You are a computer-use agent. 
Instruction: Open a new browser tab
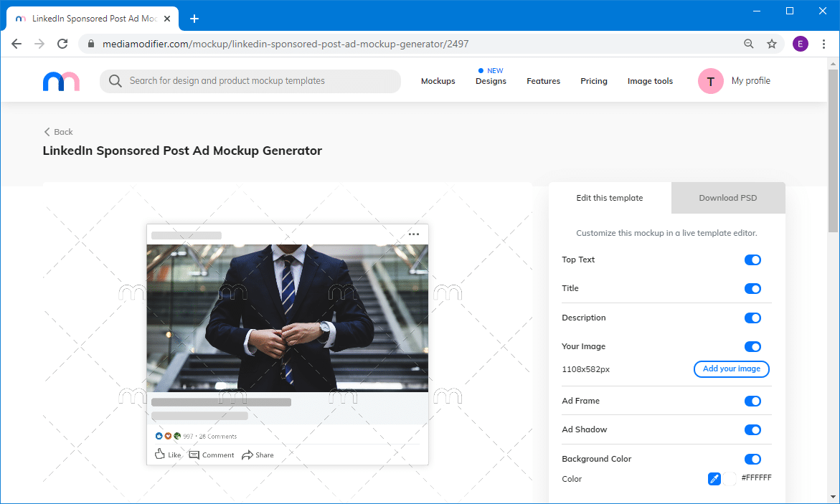pos(194,19)
